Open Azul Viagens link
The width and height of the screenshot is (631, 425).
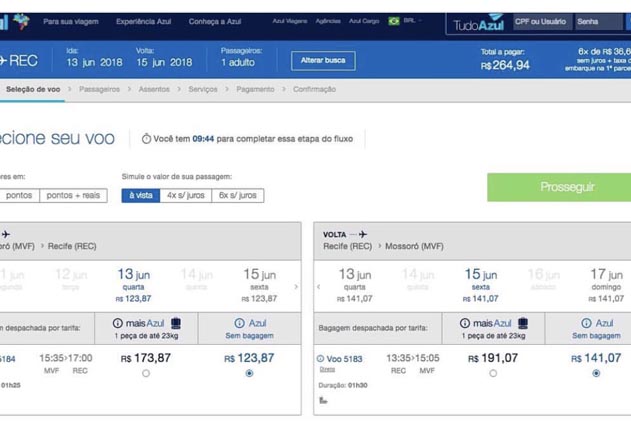click(290, 21)
